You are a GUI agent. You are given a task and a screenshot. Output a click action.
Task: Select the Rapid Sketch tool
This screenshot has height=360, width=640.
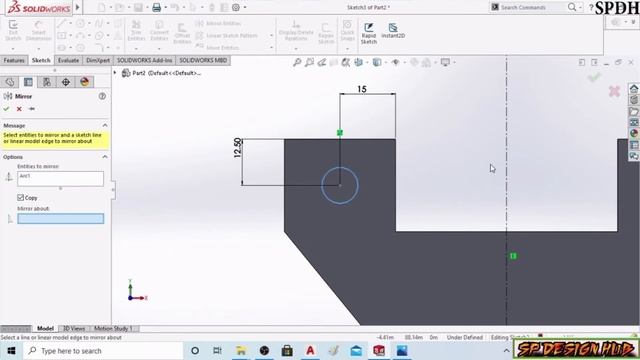point(369,33)
